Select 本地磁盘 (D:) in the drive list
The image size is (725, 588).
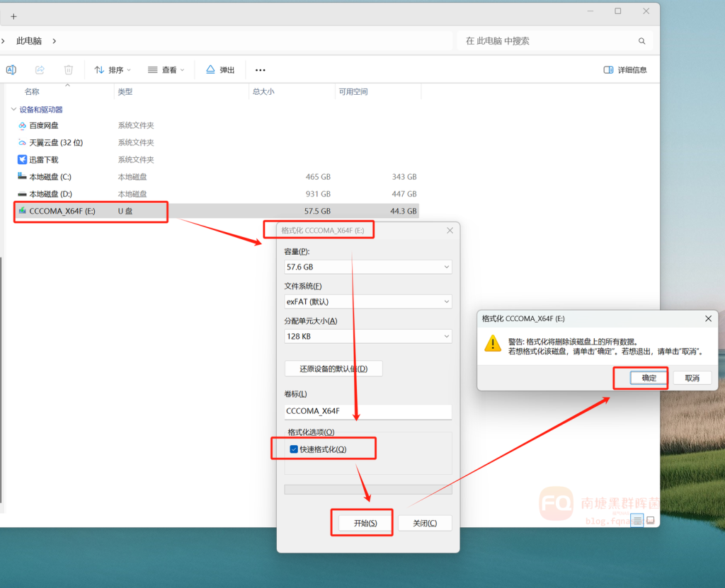point(50,194)
